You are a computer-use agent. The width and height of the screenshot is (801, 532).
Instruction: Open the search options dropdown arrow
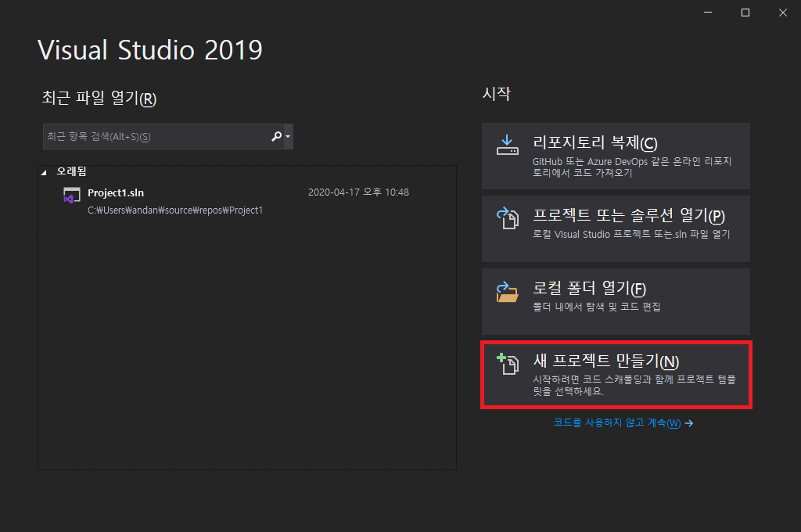(x=288, y=136)
